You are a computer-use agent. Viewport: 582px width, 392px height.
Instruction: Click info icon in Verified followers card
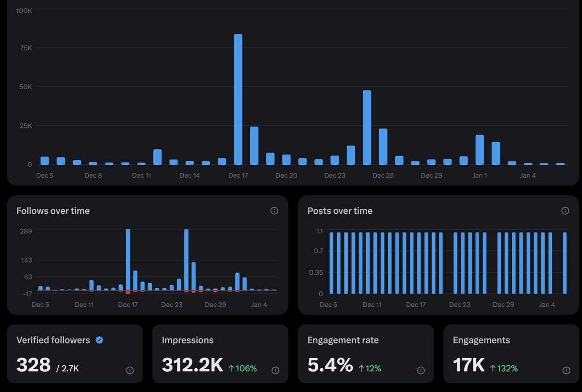(x=130, y=370)
